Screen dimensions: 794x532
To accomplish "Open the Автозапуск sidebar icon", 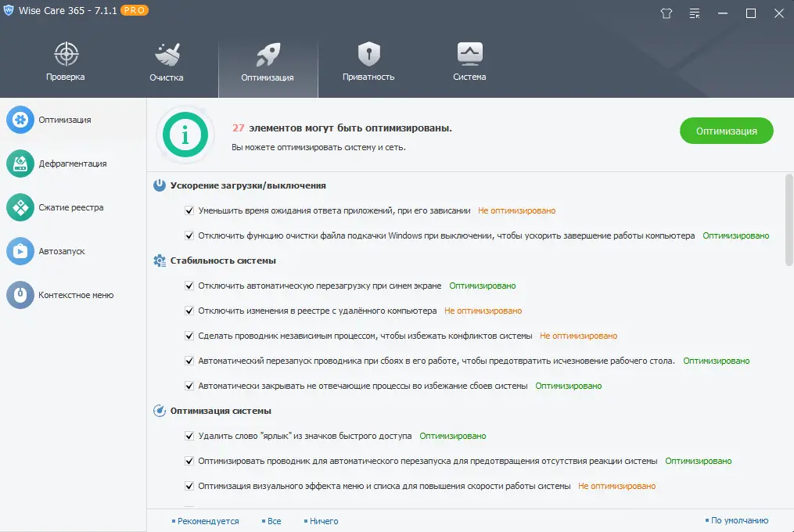I will click(20, 251).
